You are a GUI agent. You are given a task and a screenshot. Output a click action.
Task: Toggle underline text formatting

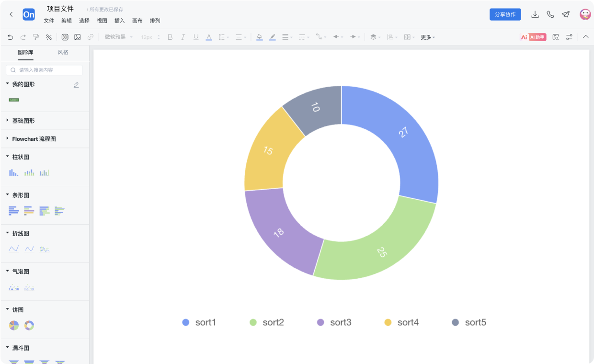[195, 37]
